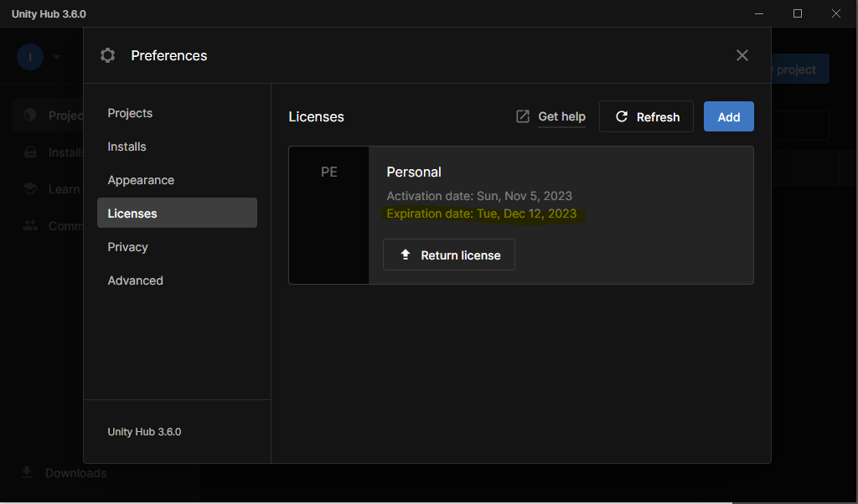The image size is (858, 504).
Task: Minimize the Unity Hub window
Action: pos(759,13)
